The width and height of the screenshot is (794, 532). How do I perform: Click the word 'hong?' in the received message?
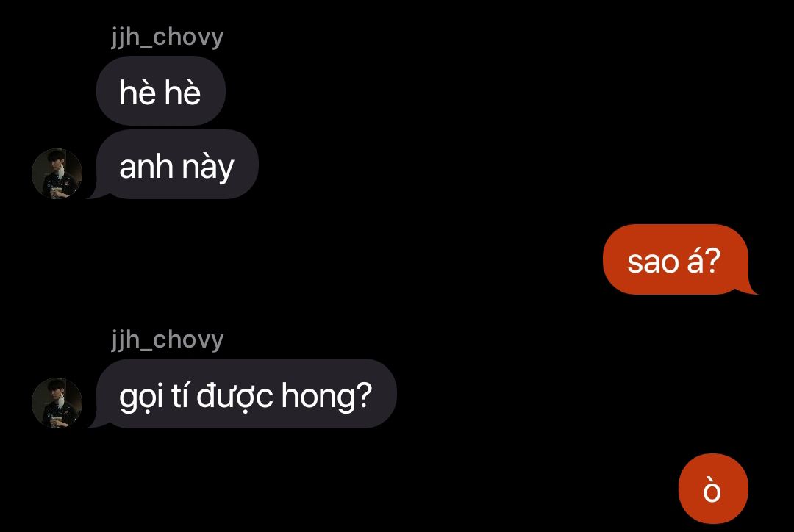coord(326,395)
